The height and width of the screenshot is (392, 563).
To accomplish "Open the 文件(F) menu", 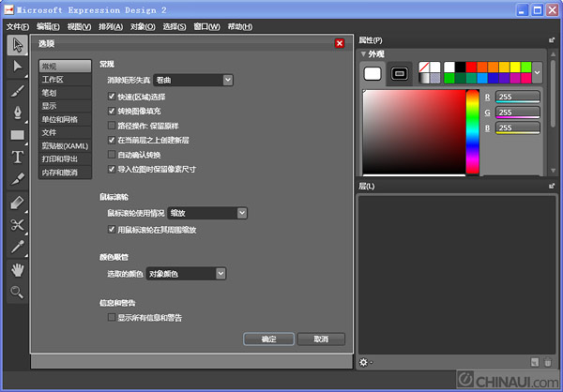I will pos(18,26).
